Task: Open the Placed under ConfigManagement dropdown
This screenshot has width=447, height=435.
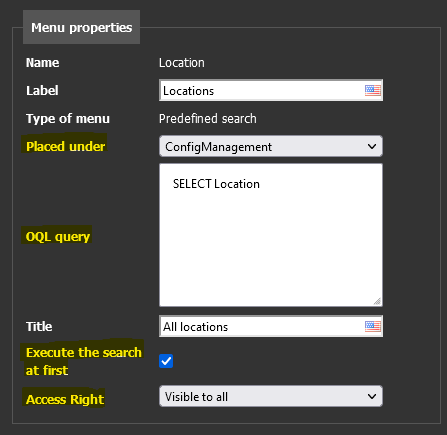Action: coord(271,146)
